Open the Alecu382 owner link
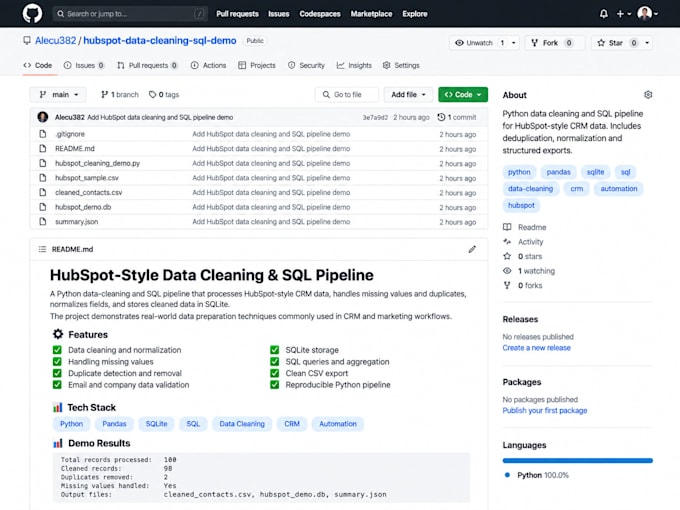Image resolution: width=680 pixels, height=510 pixels. pyautogui.click(x=56, y=41)
